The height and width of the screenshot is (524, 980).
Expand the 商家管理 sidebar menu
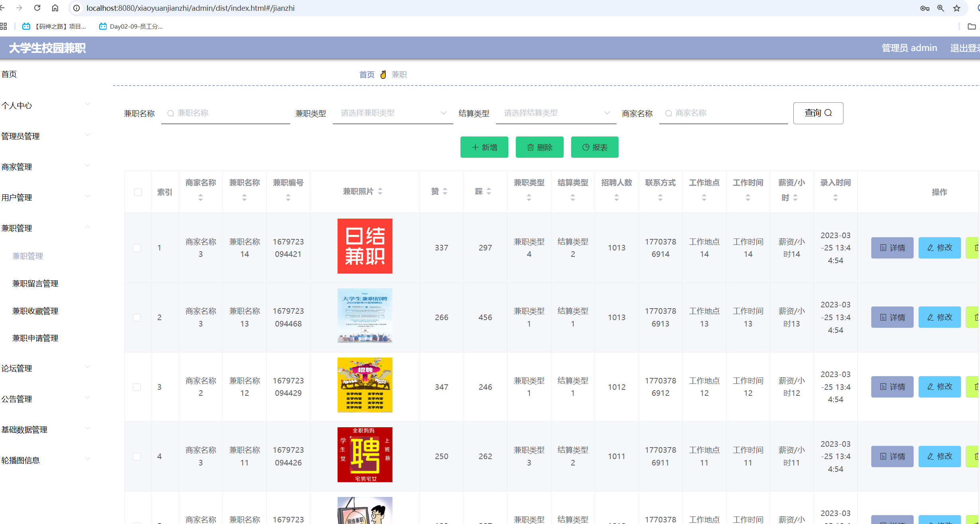tap(46, 167)
